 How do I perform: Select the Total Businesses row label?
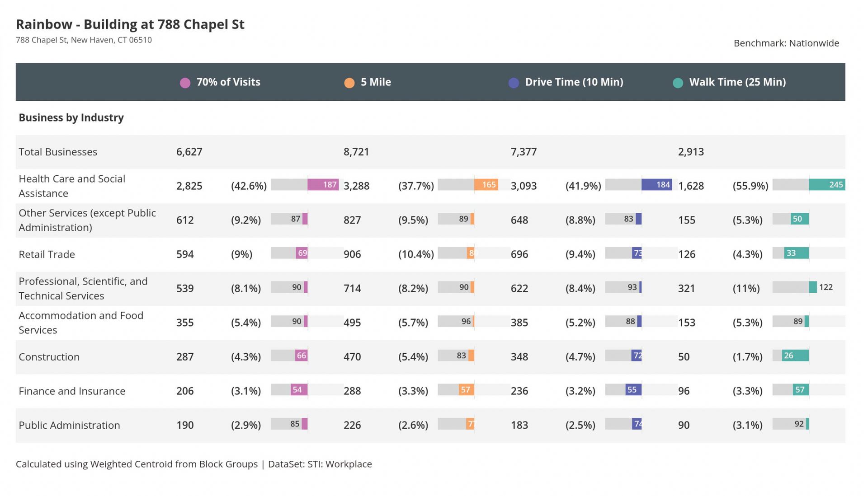click(58, 152)
